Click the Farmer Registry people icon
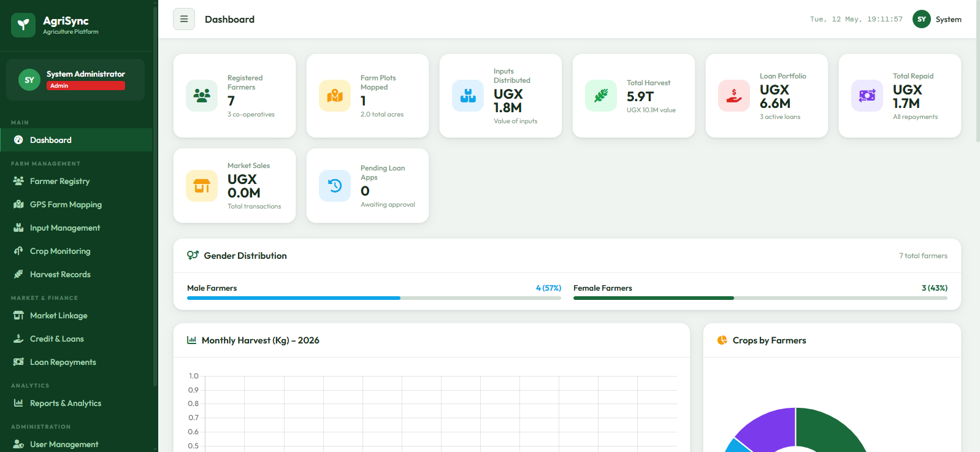This screenshot has width=980, height=452. tap(18, 181)
